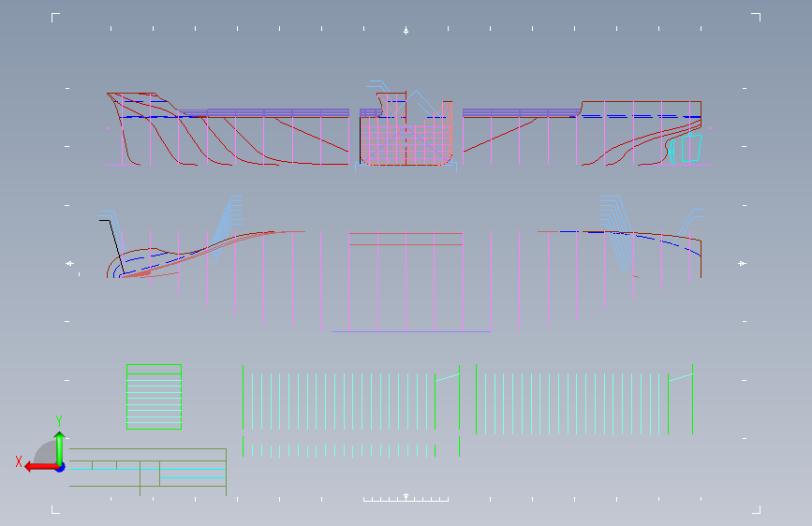Click the blue Z axis ball on the triad
Image resolution: width=812 pixels, height=526 pixels.
tap(61, 468)
